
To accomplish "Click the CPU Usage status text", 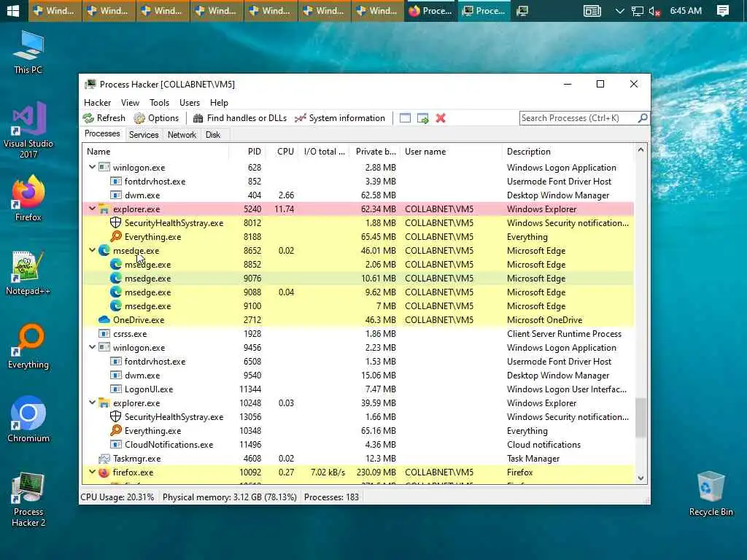I will pos(117,497).
